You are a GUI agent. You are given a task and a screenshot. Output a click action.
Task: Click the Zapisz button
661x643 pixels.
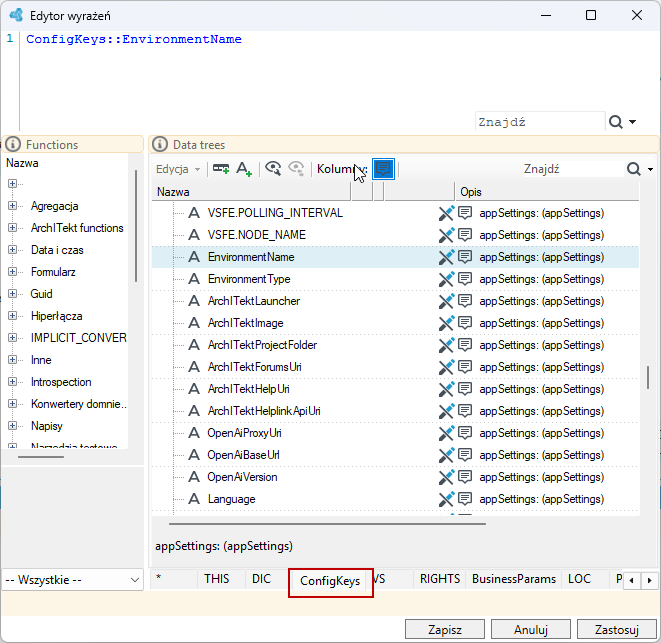445,630
